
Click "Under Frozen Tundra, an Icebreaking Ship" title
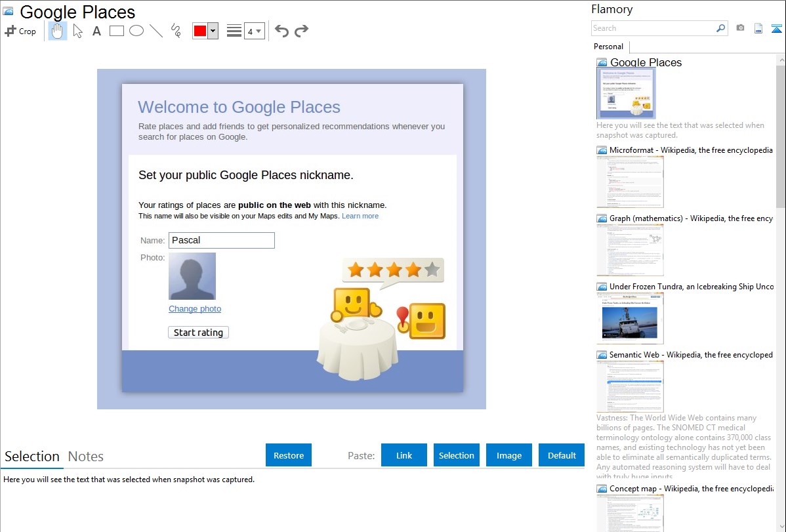(692, 286)
